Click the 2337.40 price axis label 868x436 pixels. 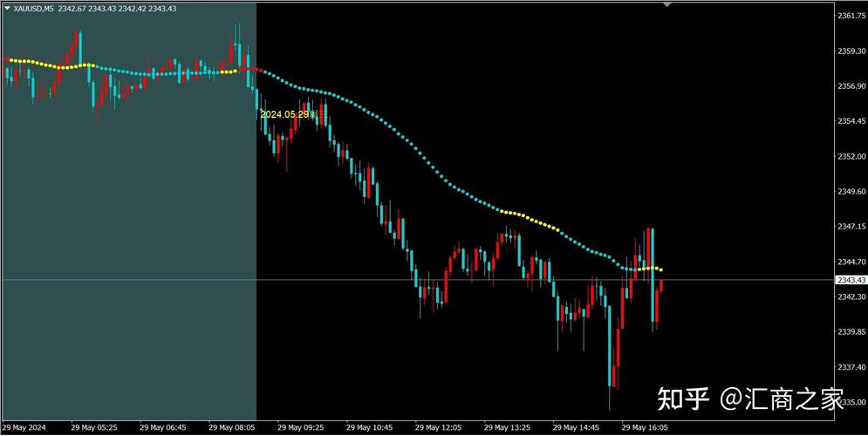tap(850, 367)
